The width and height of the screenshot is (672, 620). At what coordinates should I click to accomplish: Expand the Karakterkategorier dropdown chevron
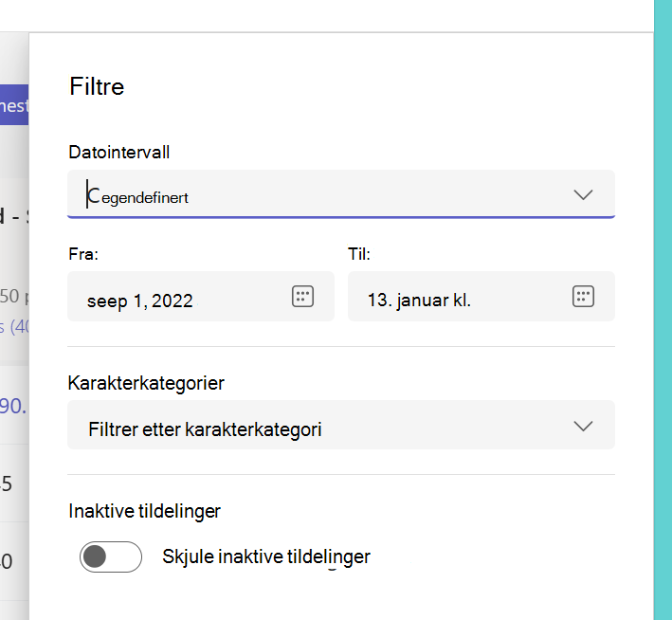coord(583,426)
